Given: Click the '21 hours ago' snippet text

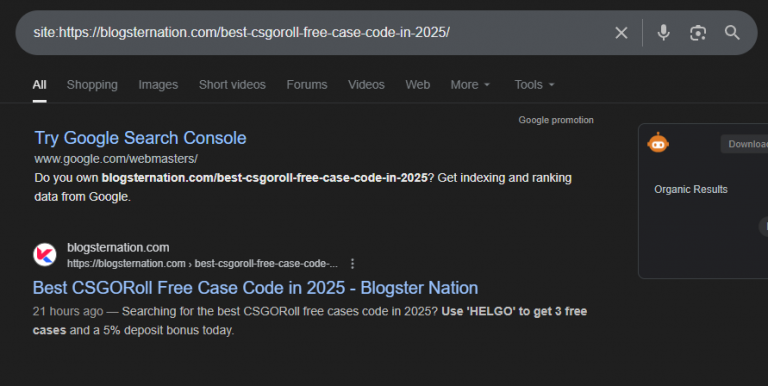Looking at the screenshot, I should pyautogui.click(x=68, y=312).
